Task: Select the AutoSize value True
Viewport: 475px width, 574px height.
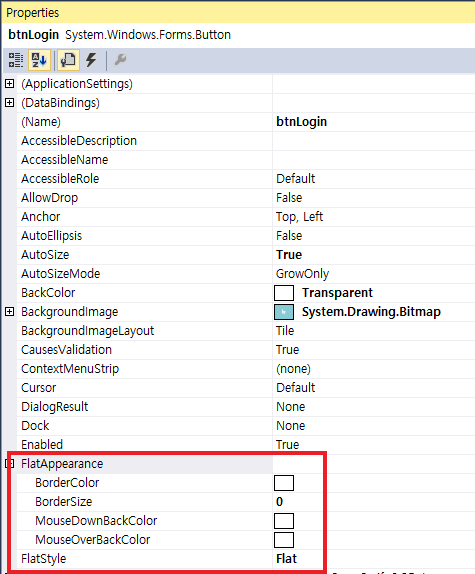Action: [289, 255]
